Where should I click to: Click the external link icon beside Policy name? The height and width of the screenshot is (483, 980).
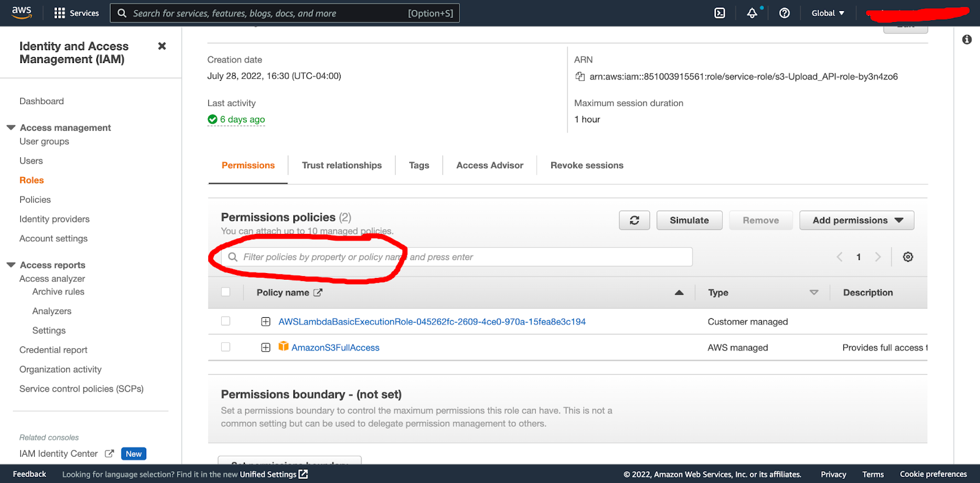point(318,293)
